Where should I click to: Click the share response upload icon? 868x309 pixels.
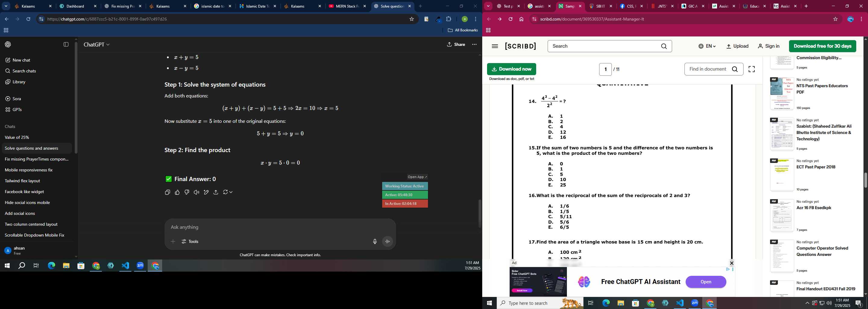(216, 192)
